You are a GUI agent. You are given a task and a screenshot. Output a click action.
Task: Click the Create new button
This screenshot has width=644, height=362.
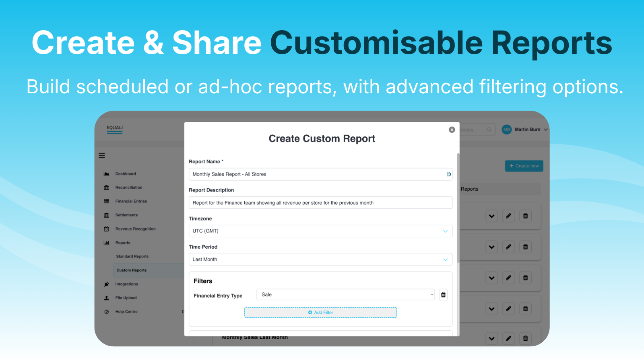524,166
